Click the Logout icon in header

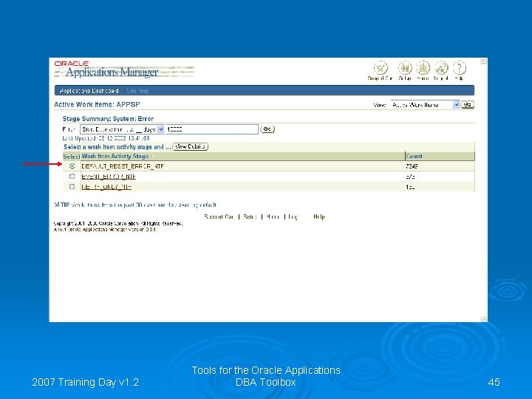pyautogui.click(x=441, y=68)
